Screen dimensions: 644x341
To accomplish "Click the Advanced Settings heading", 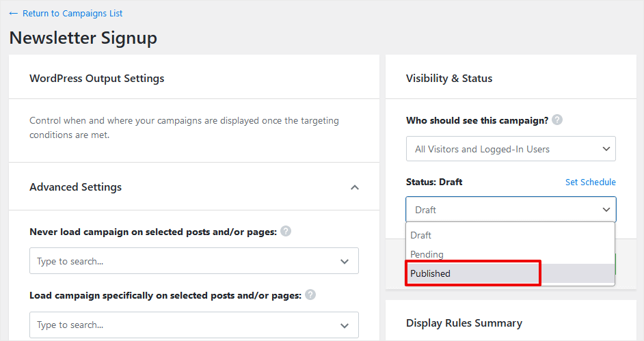I will click(x=76, y=187).
